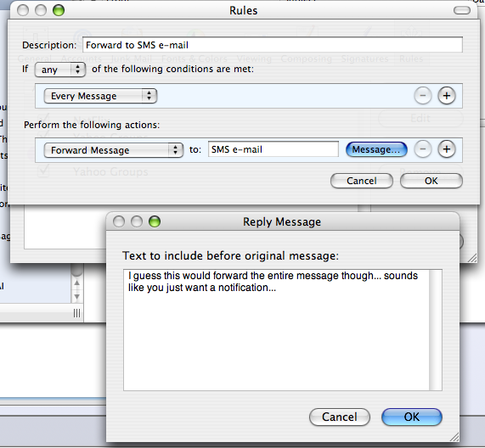Minimize the Reply Message window

coord(137,221)
